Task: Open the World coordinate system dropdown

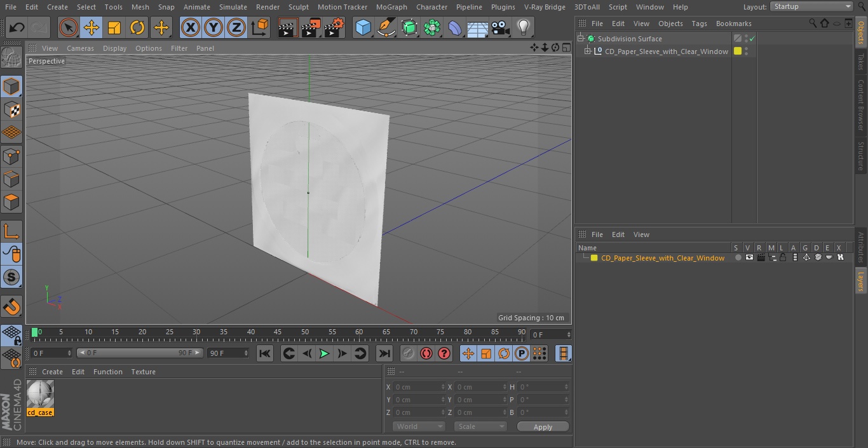Action: (418, 426)
